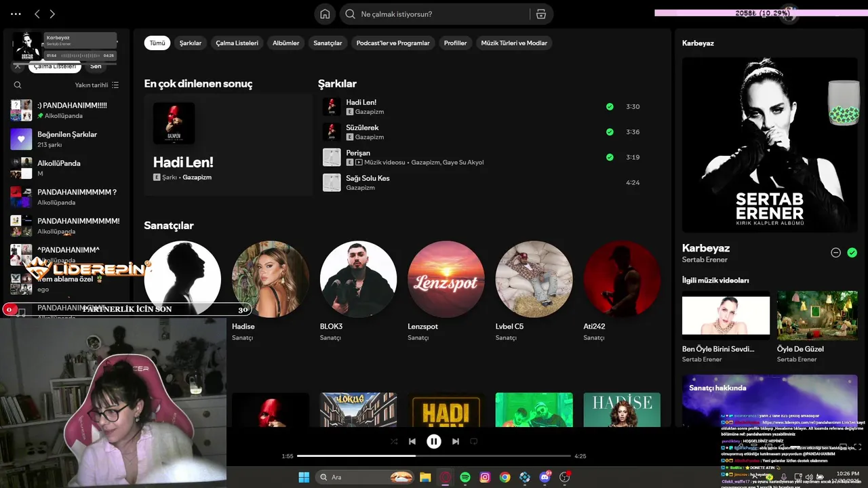Image resolution: width=868 pixels, height=488 pixels.
Task: Toggle shuffle in the player bar
Action: click(x=394, y=441)
